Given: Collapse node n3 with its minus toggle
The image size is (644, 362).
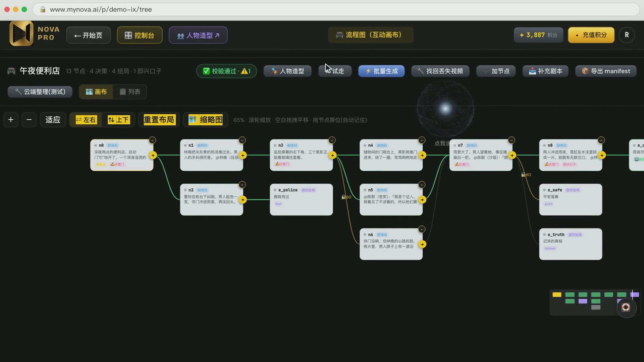Looking at the screenshot, I should click(x=332, y=140).
